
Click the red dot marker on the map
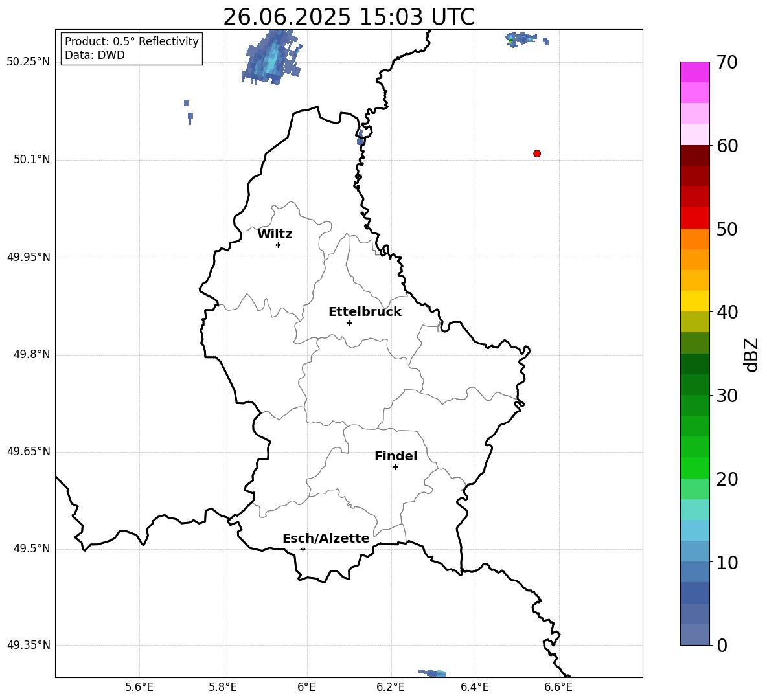click(537, 153)
